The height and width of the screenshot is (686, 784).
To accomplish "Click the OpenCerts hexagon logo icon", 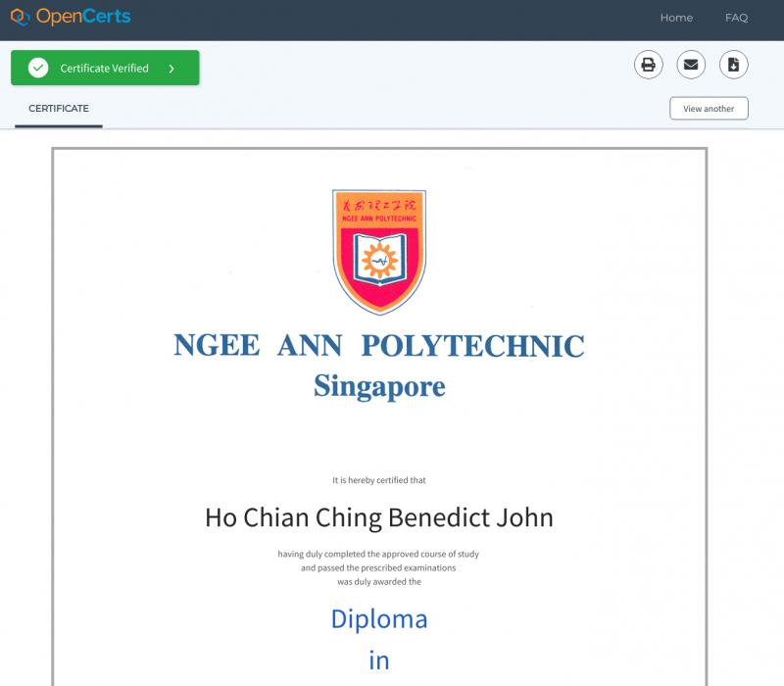I will coord(21,17).
